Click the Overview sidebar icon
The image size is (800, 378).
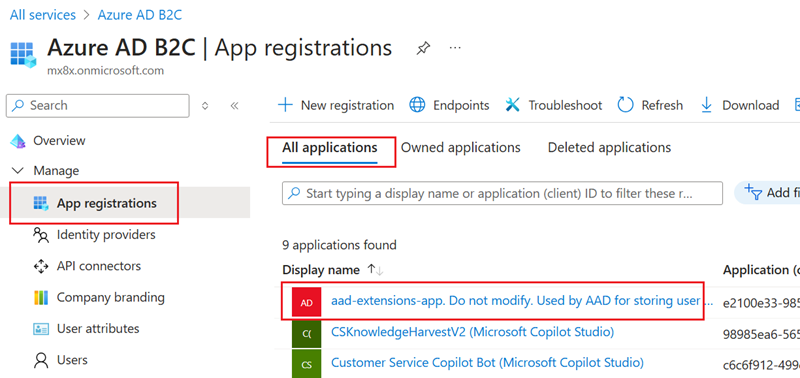coord(18,141)
